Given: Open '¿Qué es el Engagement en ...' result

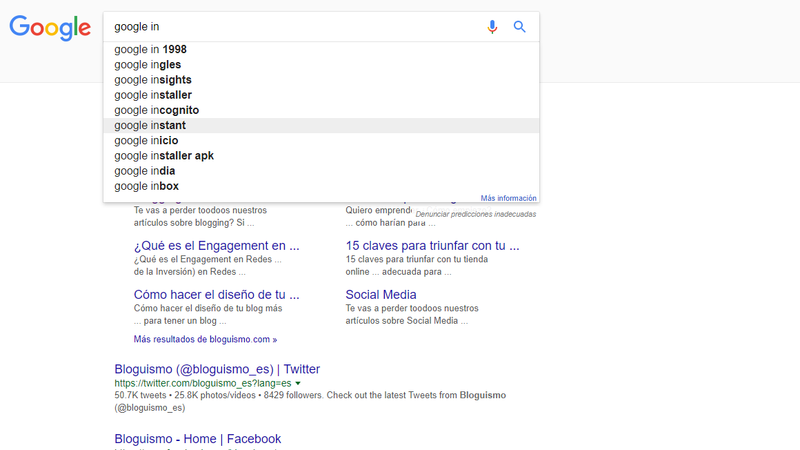Looking at the screenshot, I should coord(216,245).
